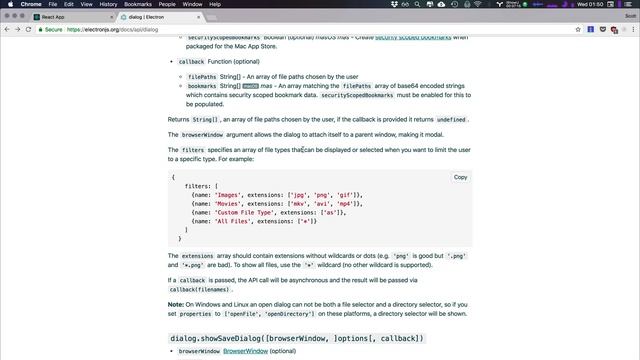The height and width of the screenshot is (360, 640).
Task: Click the 'bookmarks' code label in list
Action: pos(202,86)
